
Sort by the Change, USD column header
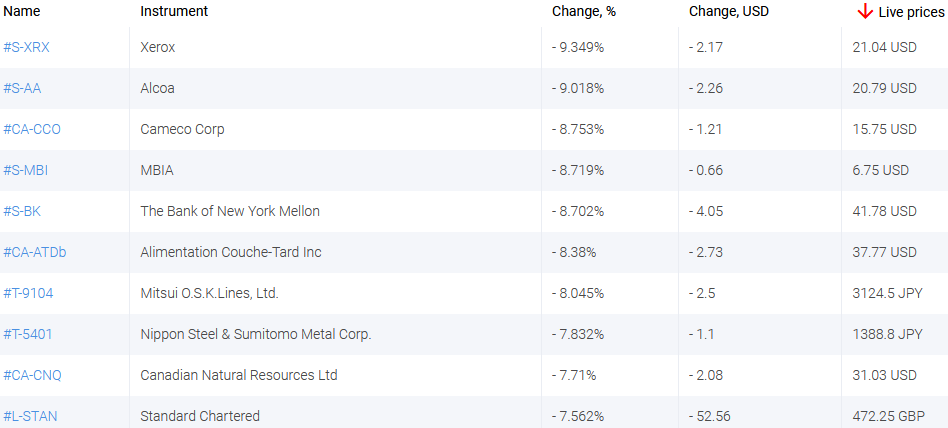(729, 11)
